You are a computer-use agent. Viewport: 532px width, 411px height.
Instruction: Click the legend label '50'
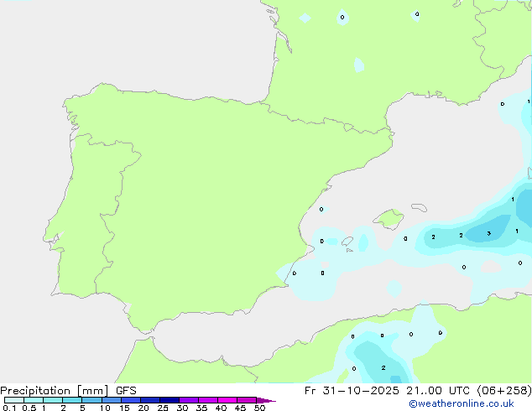259,408
